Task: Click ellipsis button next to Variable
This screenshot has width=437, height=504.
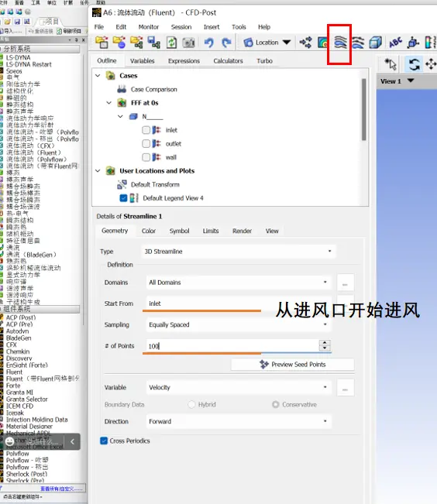Action: (346, 387)
